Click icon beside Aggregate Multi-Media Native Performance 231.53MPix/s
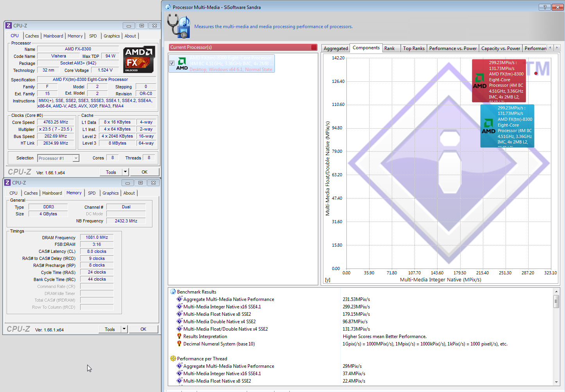 pyautogui.click(x=179, y=299)
